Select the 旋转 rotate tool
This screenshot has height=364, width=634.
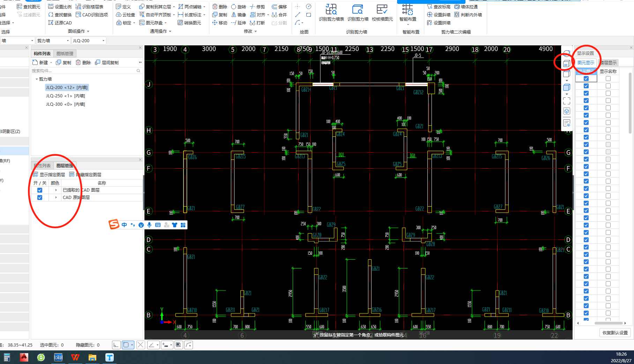[x=238, y=7]
